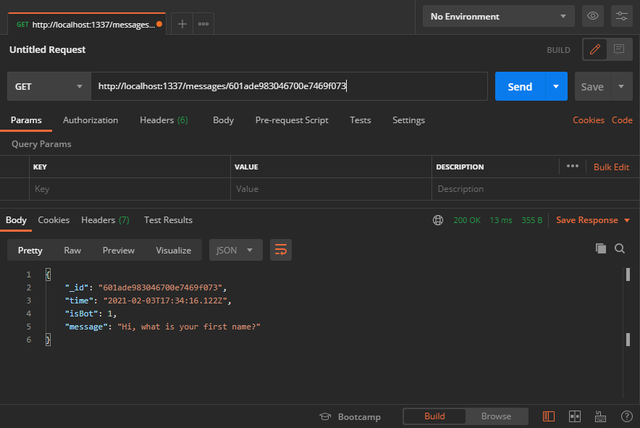Open the Save Response dropdown
Viewport: 640px width, 428px height.
593,220
